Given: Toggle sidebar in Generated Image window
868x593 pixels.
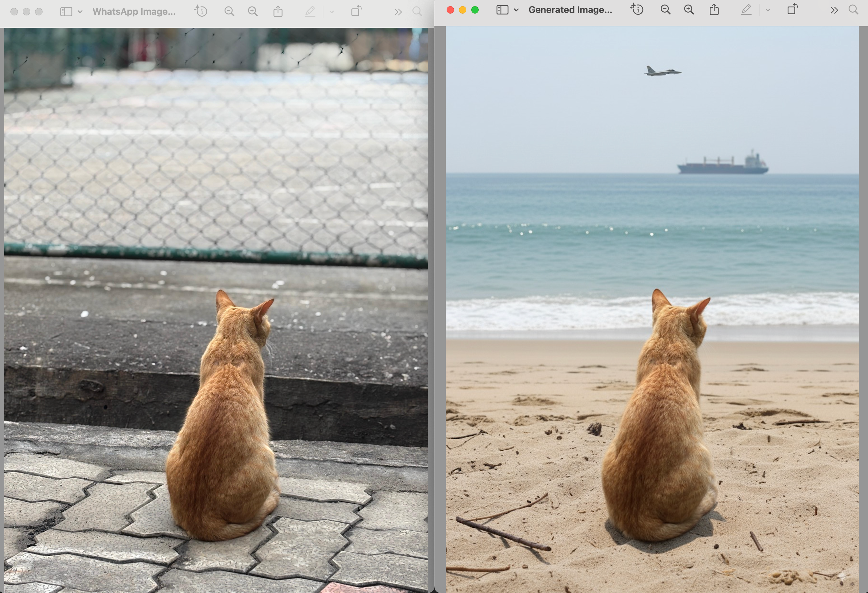Looking at the screenshot, I should 502,10.
